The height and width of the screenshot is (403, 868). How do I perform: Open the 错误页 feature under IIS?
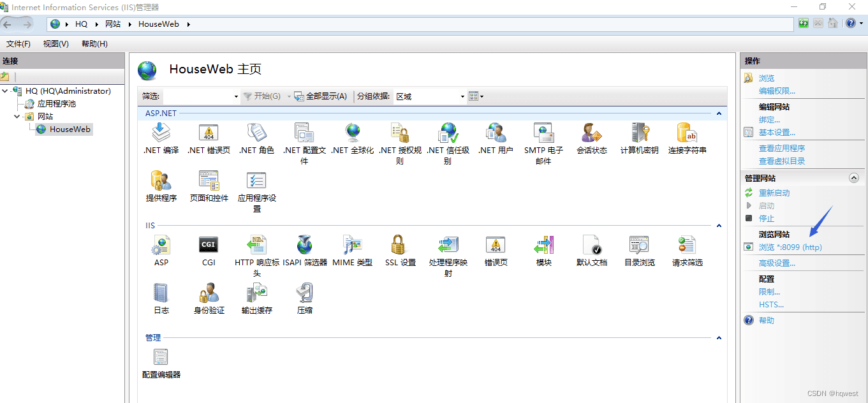click(x=496, y=251)
